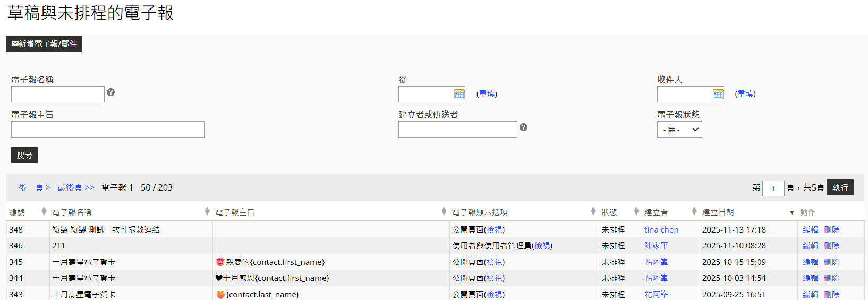Click 編輯 for newsletter 348
The height and width of the screenshot is (300, 868).
click(x=810, y=230)
